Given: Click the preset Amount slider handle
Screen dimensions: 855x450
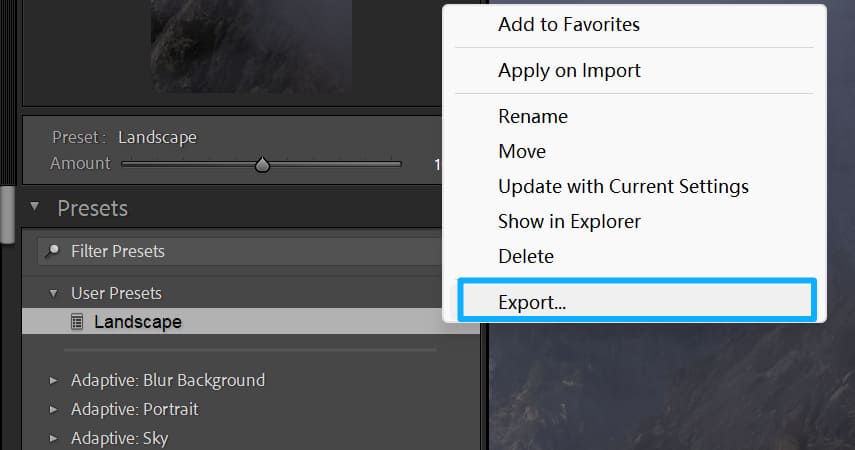Looking at the screenshot, I should point(262,164).
